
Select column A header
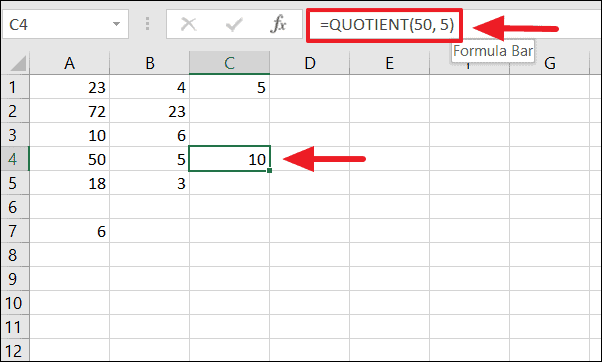[x=69, y=63]
